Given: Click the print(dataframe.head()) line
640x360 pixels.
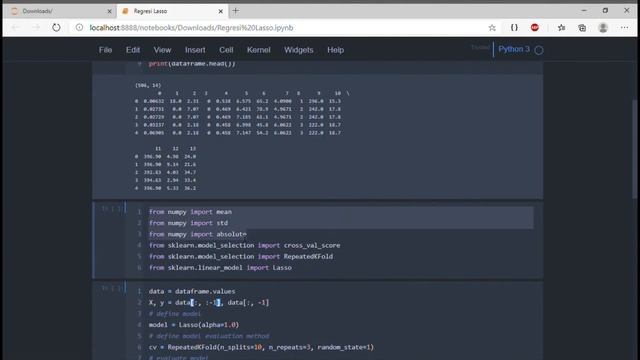Looking at the screenshot, I should [192, 64].
